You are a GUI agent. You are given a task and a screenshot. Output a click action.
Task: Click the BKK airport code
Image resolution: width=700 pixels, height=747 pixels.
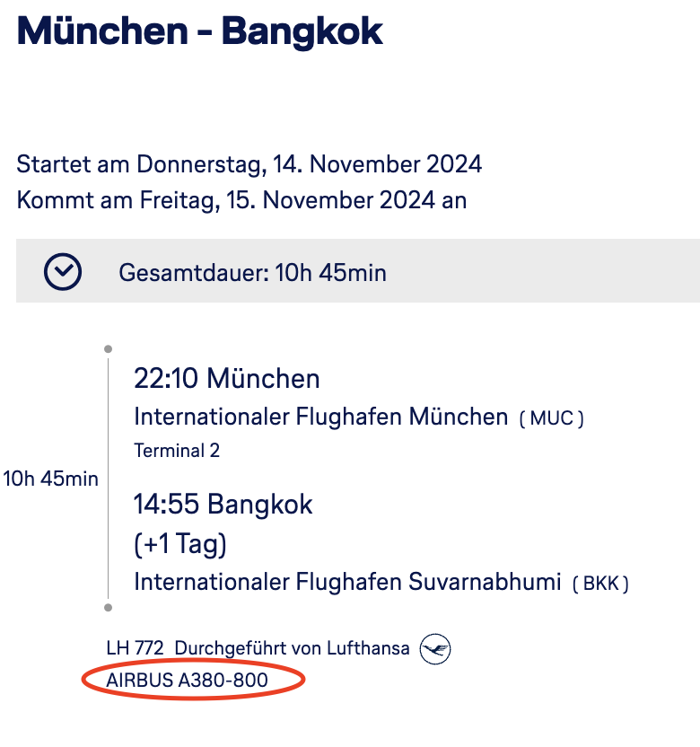600,584
